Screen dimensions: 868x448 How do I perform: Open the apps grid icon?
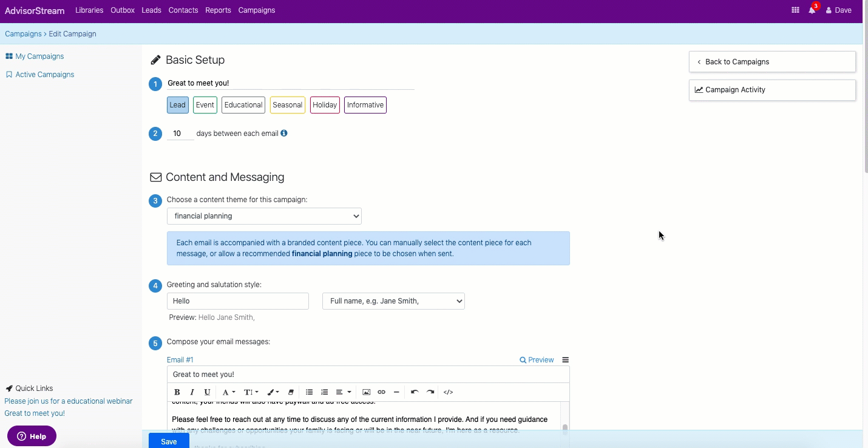795,10
